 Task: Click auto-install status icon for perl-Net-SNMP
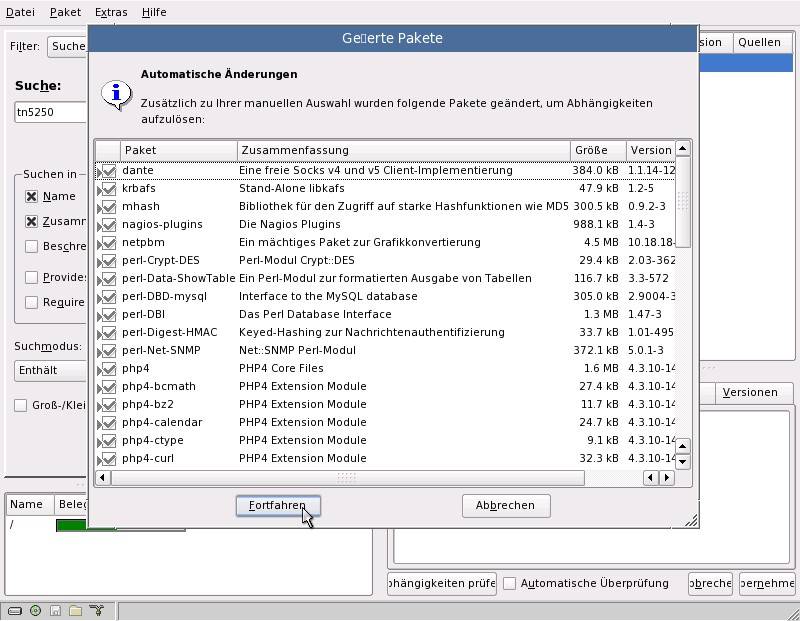[107, 350]
